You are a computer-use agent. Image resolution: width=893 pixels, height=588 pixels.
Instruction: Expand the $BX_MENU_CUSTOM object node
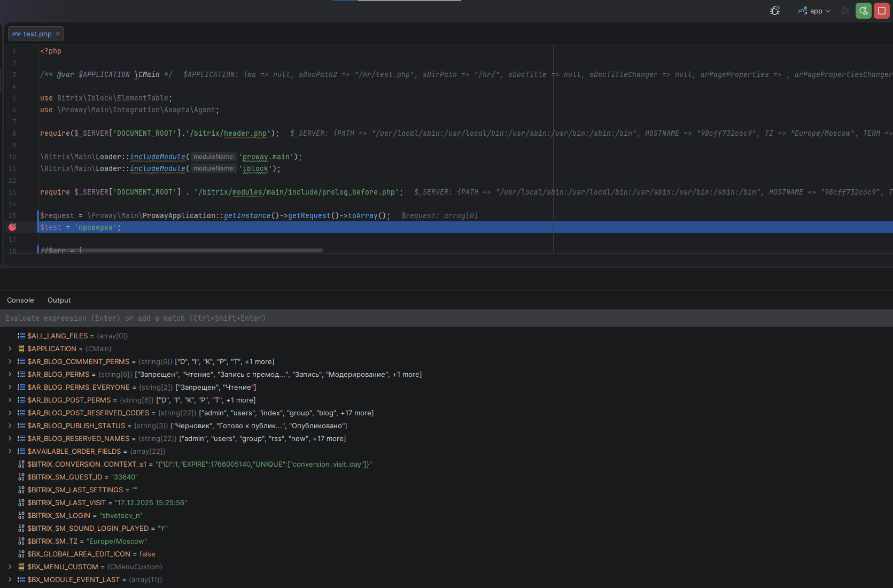click(10, 567)
